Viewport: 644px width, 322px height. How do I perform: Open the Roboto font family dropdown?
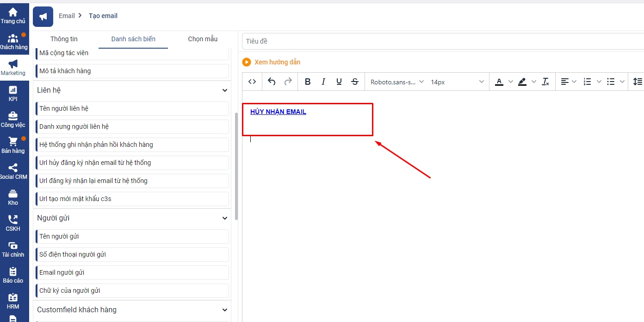coord(397,82)
